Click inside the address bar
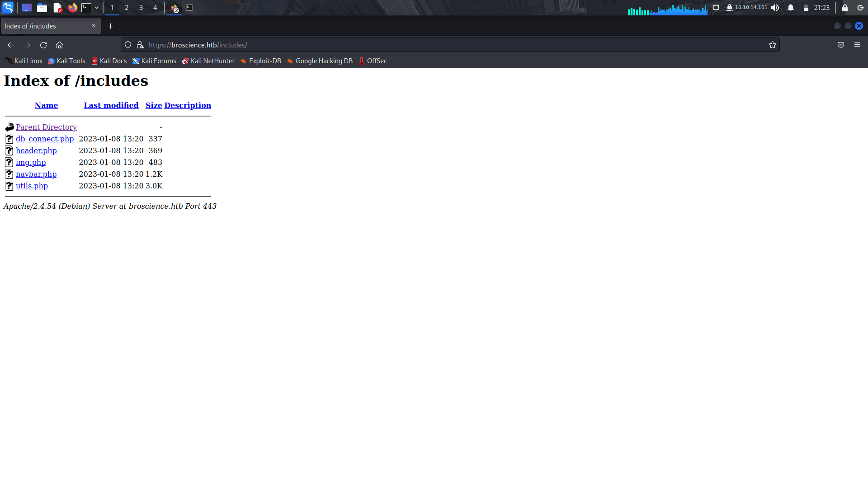This screenshot has height=488, width=868. click(x=316, y=45)
